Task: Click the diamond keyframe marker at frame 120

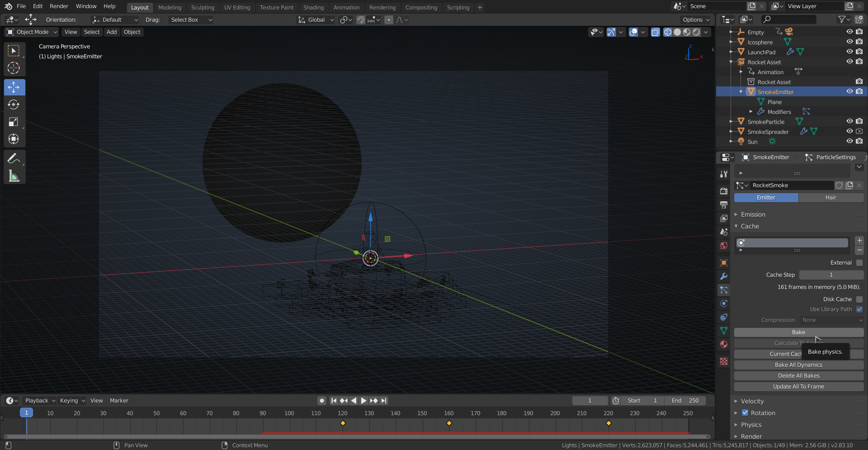Action: [x=343, y=423]
